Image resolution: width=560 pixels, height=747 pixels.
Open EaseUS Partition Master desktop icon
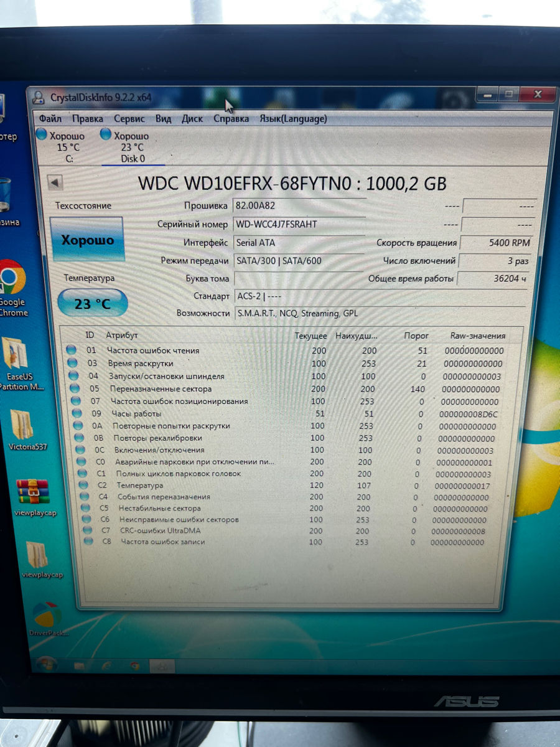tap(17, 364)
